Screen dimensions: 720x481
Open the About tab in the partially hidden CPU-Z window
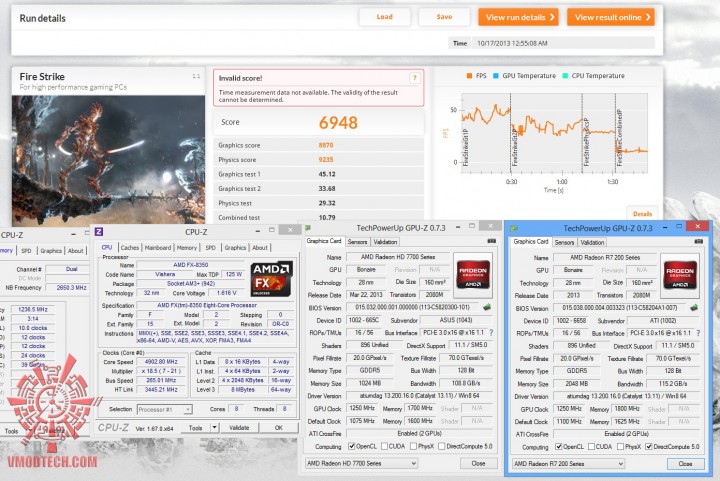pyautogui.click(x=75, y=251)
